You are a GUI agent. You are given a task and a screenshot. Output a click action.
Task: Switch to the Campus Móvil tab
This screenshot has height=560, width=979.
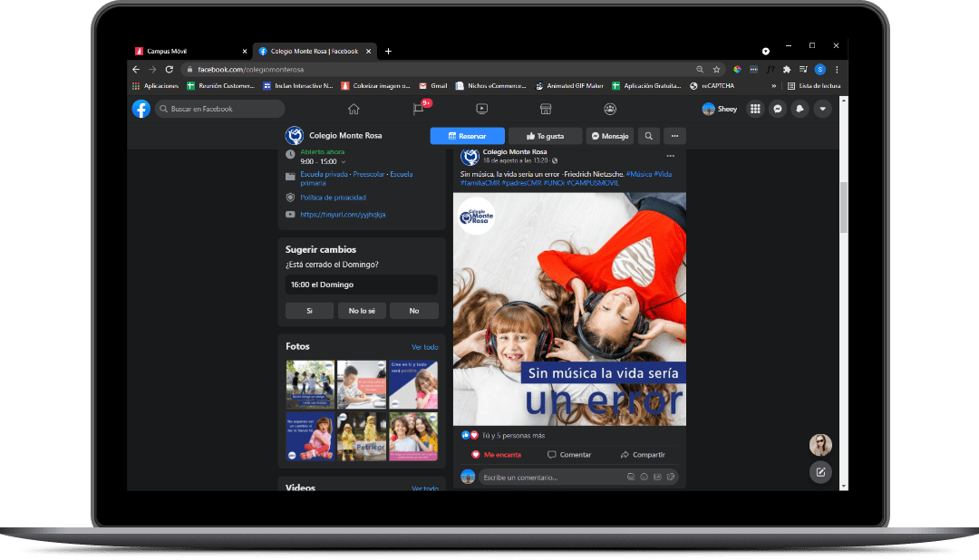(189, 51)
